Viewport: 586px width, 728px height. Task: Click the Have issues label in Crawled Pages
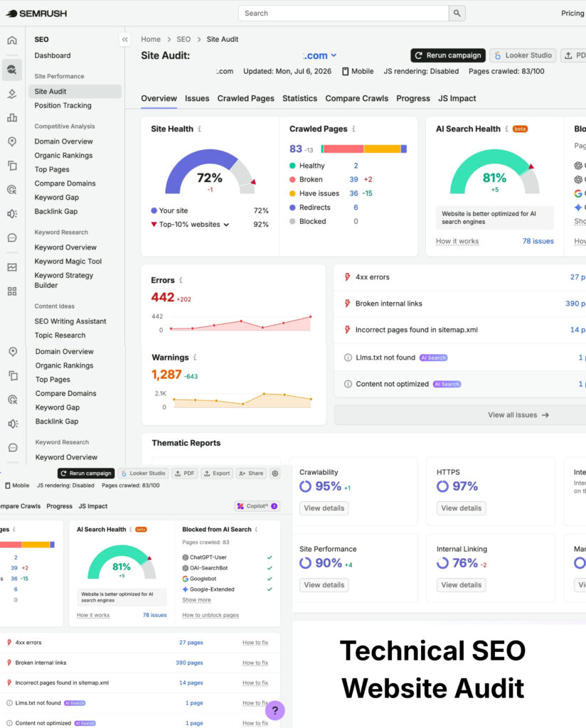(x=319, y=193)
